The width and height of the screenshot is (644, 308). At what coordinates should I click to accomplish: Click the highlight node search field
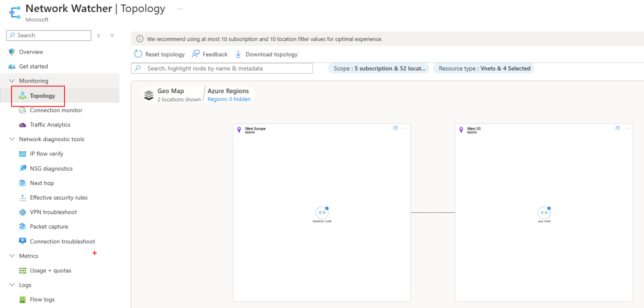(222, 68)
